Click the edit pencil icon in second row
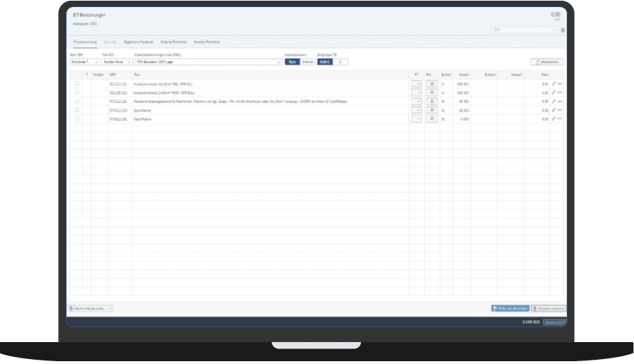Screen dimensions: 634x364 coord(553,93)
